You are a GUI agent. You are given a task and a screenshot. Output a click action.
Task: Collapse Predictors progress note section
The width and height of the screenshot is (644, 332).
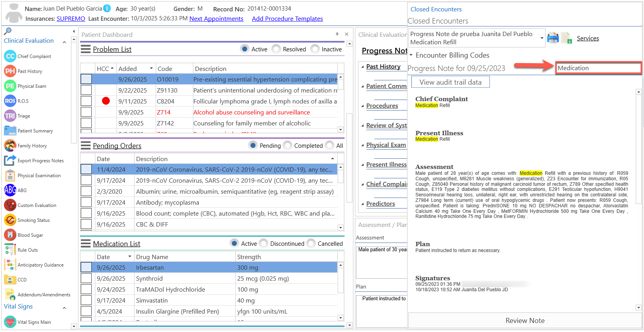click(x=362, y=204)
